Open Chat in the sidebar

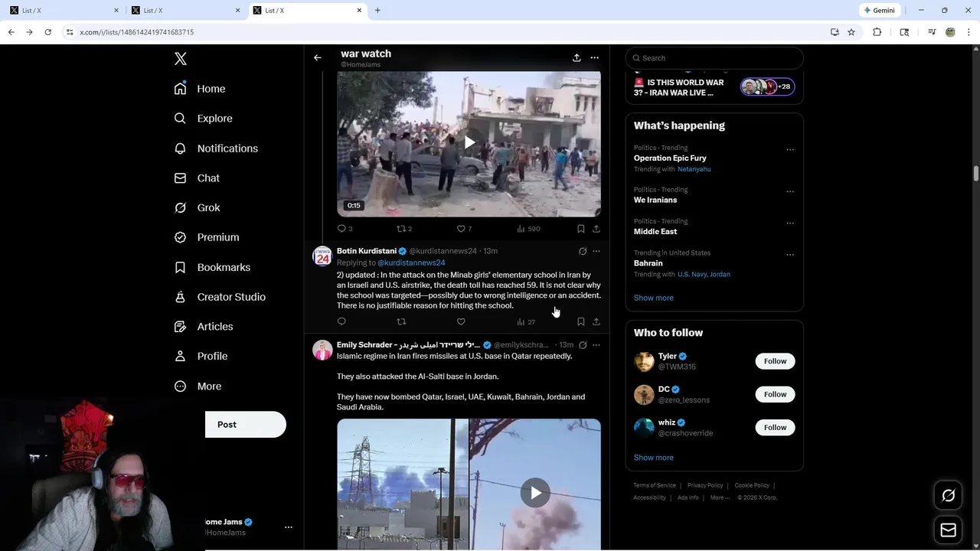pos(197,178)
